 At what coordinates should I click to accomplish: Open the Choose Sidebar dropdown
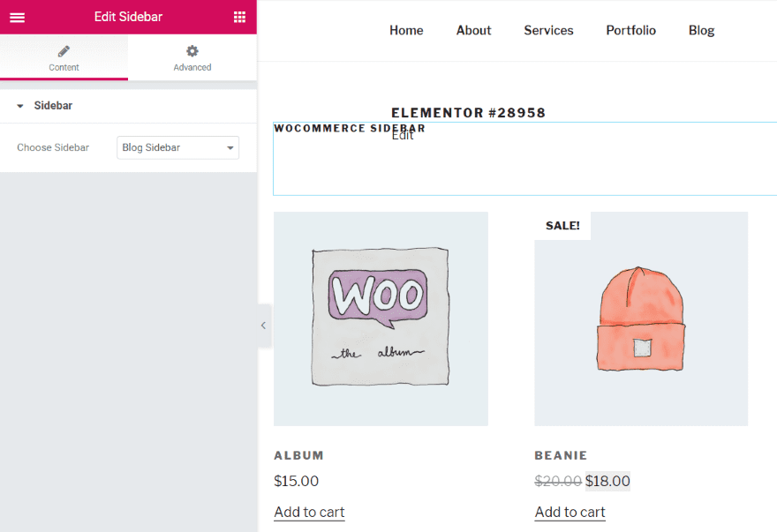(x=177, y=147)
